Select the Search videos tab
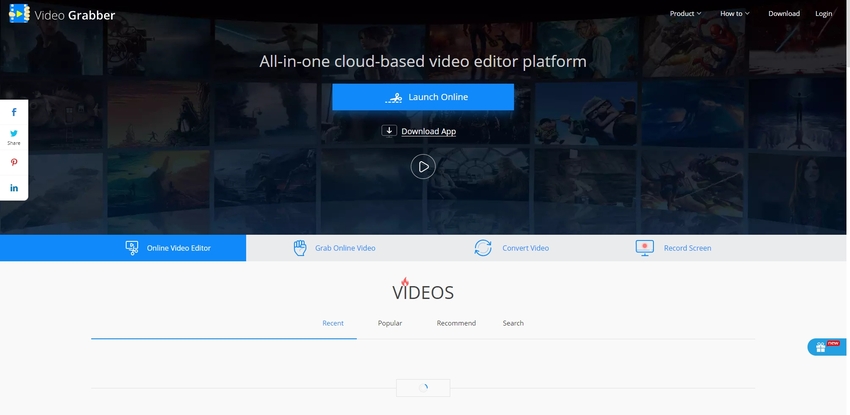The width and height of the screenshot is (850, 415). [x=513, y=323]
